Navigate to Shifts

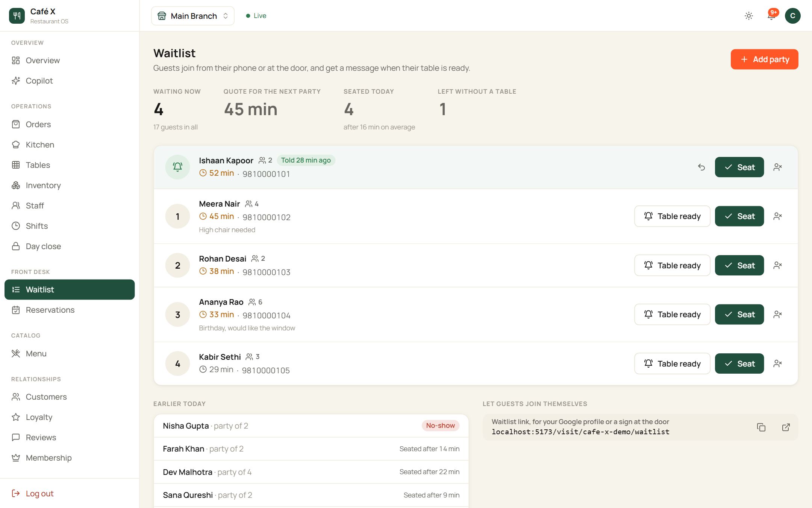click(x=70, y=226)
